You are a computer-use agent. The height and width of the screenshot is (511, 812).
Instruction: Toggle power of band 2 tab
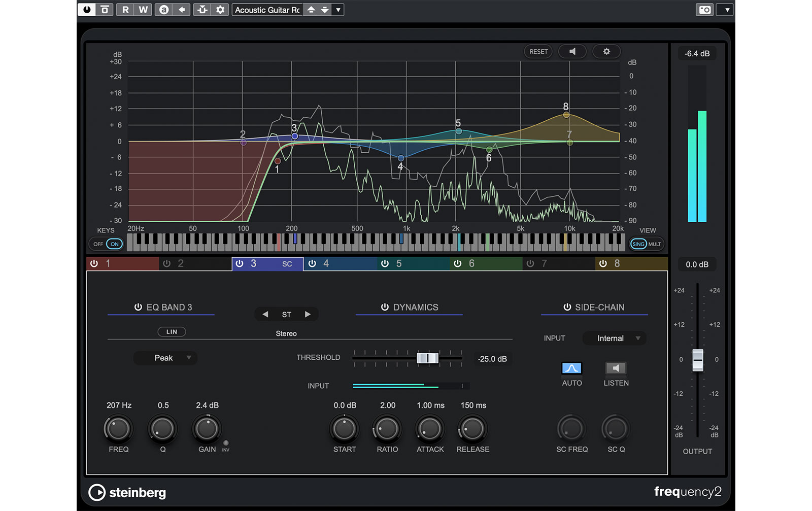166,263
